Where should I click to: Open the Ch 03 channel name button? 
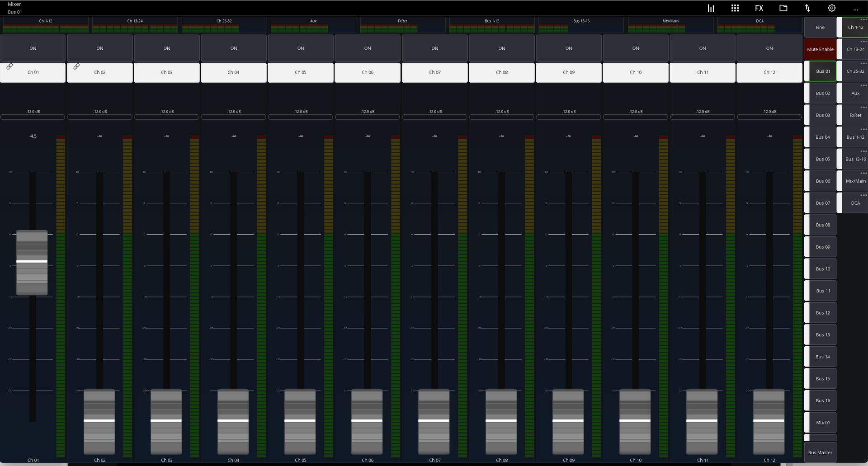click(167, 72)
